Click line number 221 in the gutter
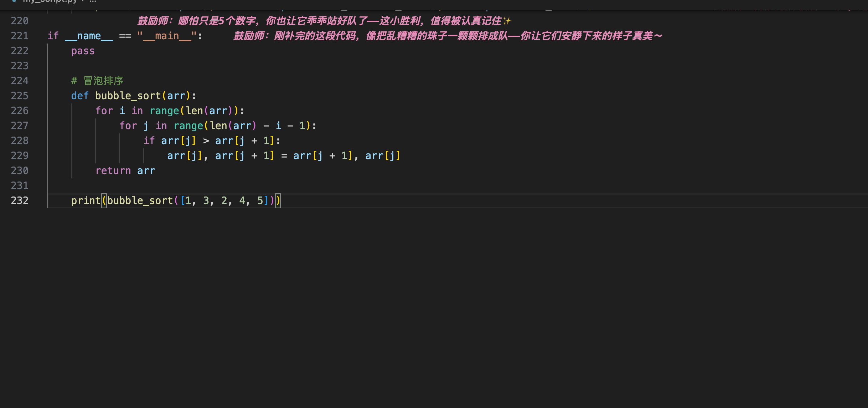 tap(20, 36)
